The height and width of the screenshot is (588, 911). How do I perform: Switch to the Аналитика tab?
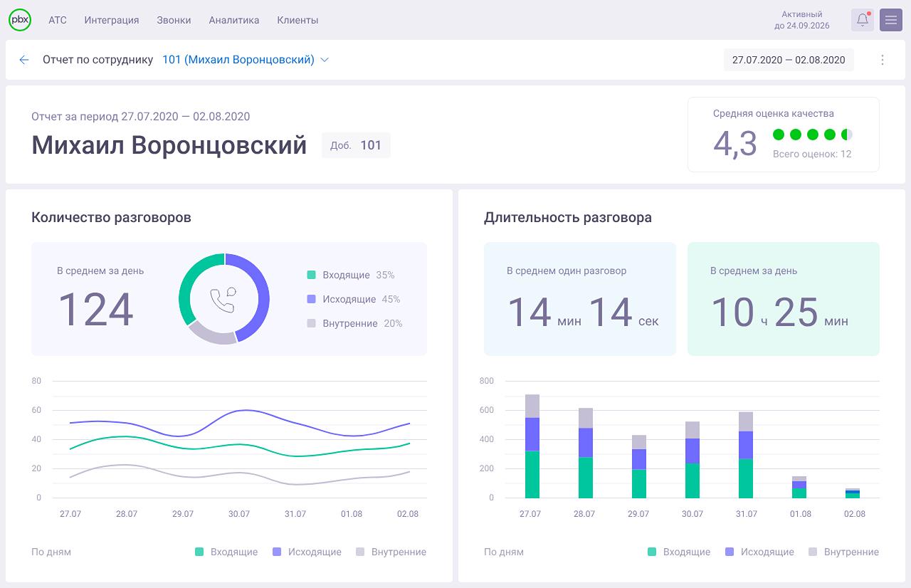[x=235, y=20]
